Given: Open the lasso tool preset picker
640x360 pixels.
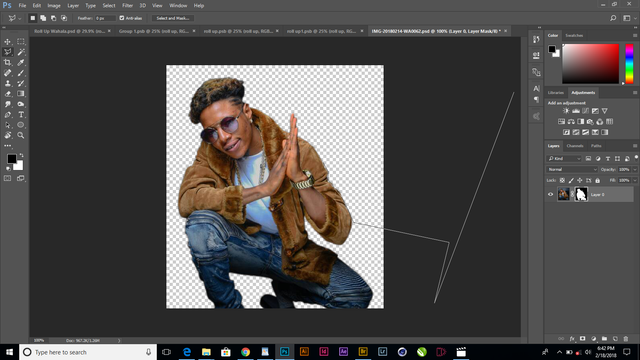Looking at the screenshot, I should (x=14, y=18).
